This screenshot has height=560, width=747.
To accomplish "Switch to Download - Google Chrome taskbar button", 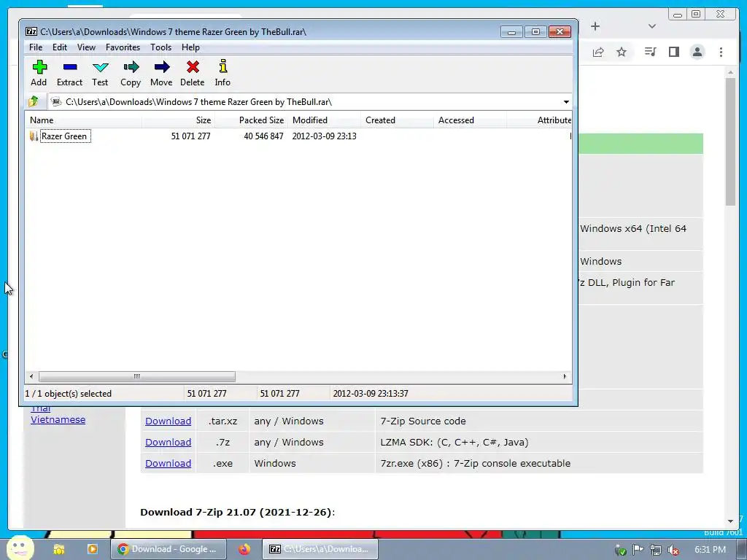I will [x=169, y=549].
